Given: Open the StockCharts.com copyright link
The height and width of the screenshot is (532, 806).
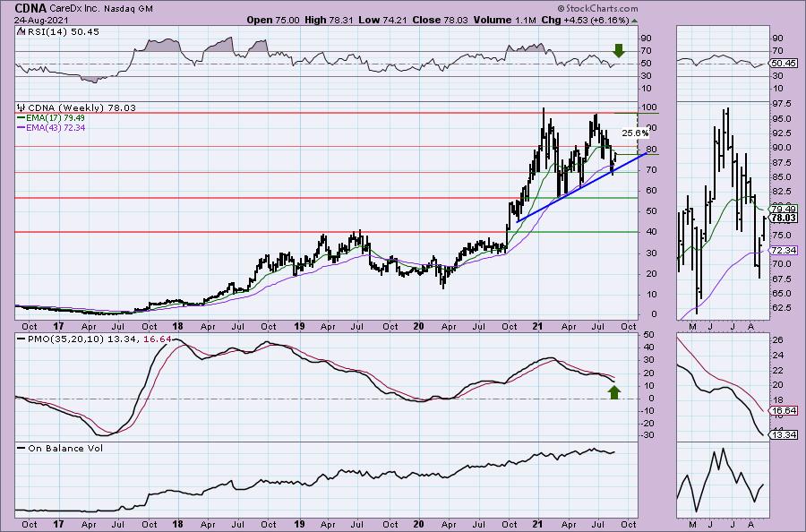Looking at the screenshot, I should (x=598, y=8).
